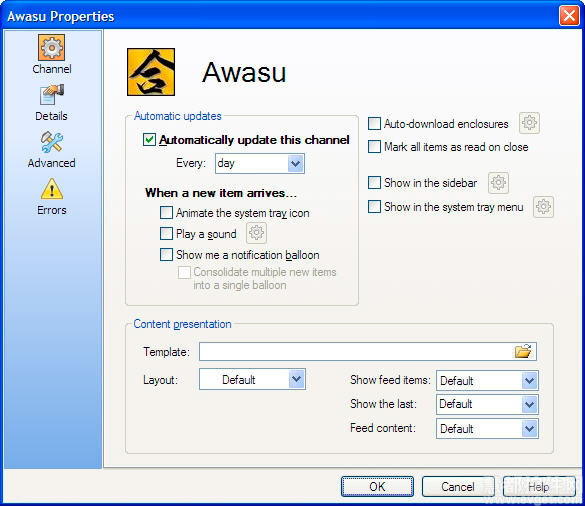Tick Show me a notification balloon
Viewport: 585px width, 506px height.
coord(166,254)
